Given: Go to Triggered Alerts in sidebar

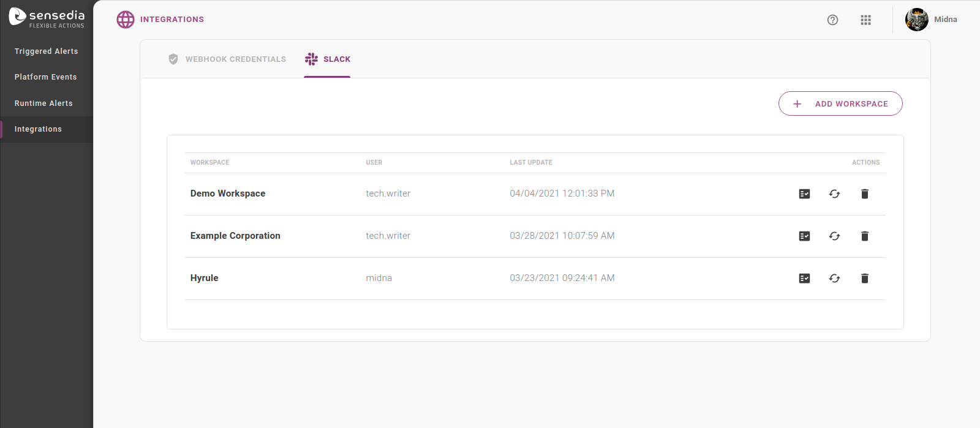Looking at the screenshot, I should pyautogui.click(x=47, y=51).
